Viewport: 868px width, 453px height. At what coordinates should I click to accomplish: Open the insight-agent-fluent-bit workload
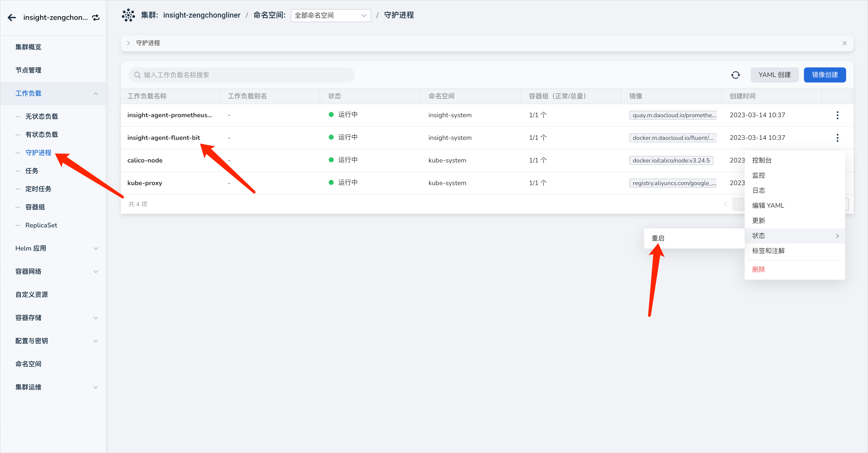(164, 138)
